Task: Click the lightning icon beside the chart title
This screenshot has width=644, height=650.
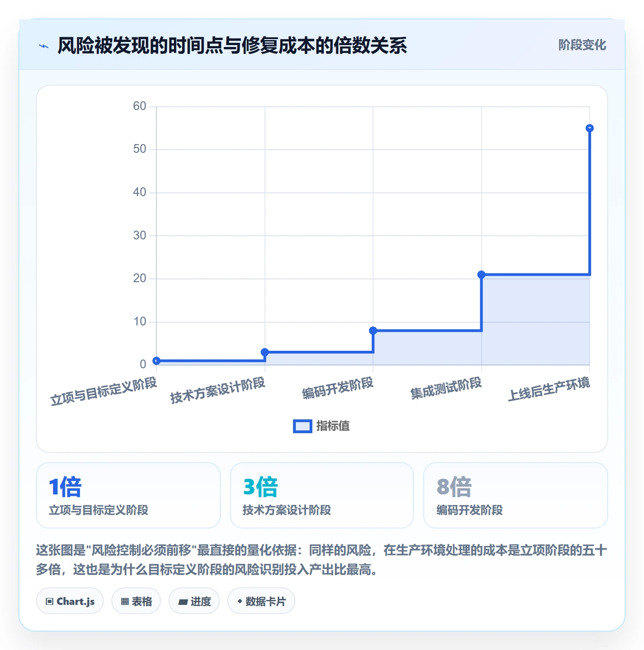Action: (44, 46)
